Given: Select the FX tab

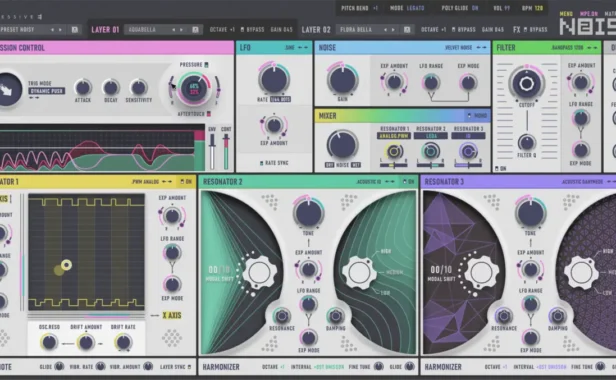Looking at the screenshot, I should click(x=516, y=29).
